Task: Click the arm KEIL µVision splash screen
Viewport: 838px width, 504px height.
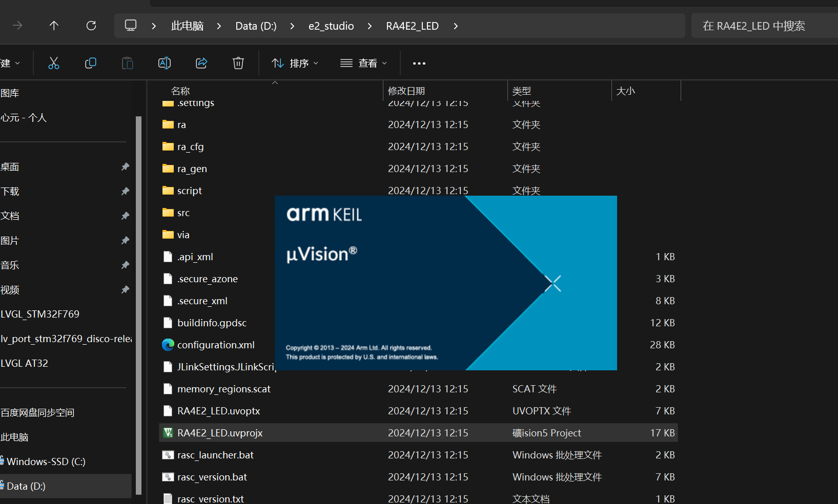Action: click(446, 283)
